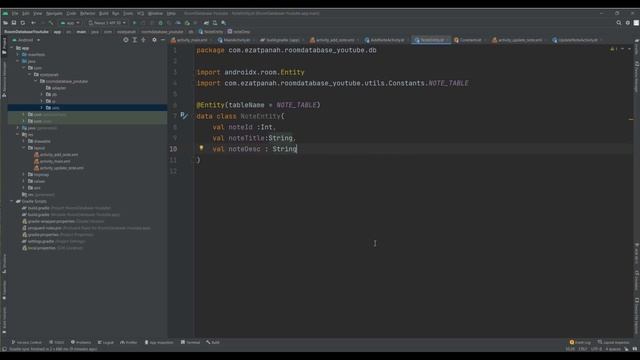Expand the manifests folder arrow
640x360 pixels.
(18, 54)
